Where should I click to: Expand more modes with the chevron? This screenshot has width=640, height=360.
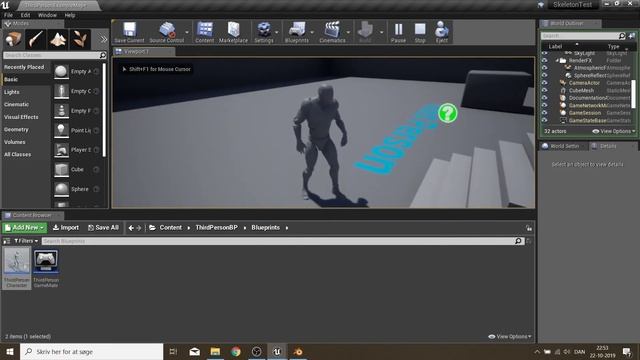[x=103, y=40]
